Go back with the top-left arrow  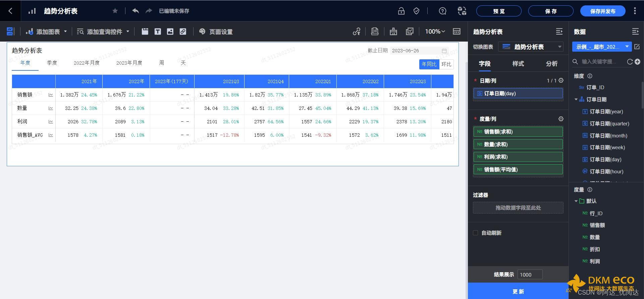click(10, 11)
